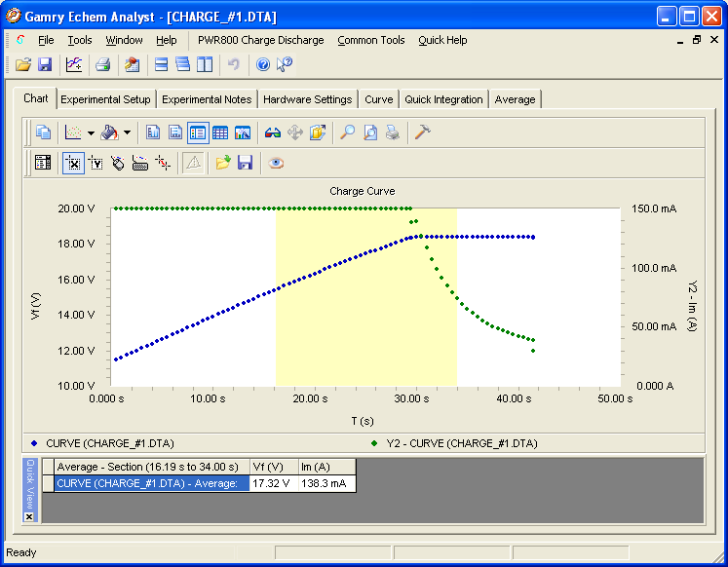The height and width of the screenshot is (567, 728).
Task: Click the folder export arrow icon
Action: [318, 132]
